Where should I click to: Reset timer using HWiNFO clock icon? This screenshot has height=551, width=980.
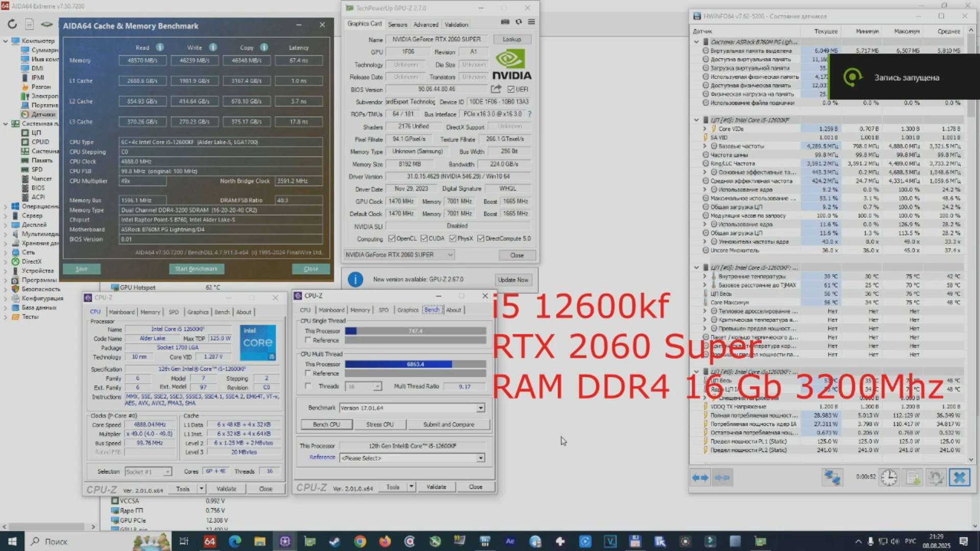889,477
